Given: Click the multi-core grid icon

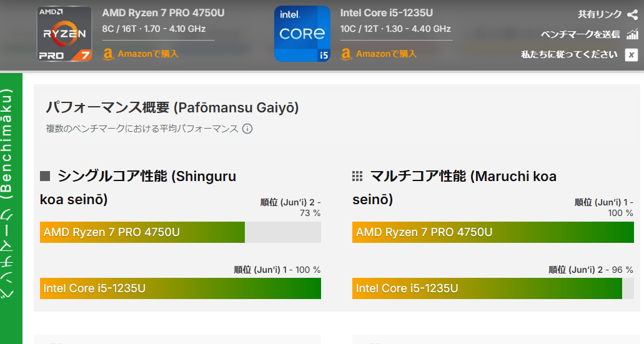Looking at the screenshot, I should (x=357, y=177).
